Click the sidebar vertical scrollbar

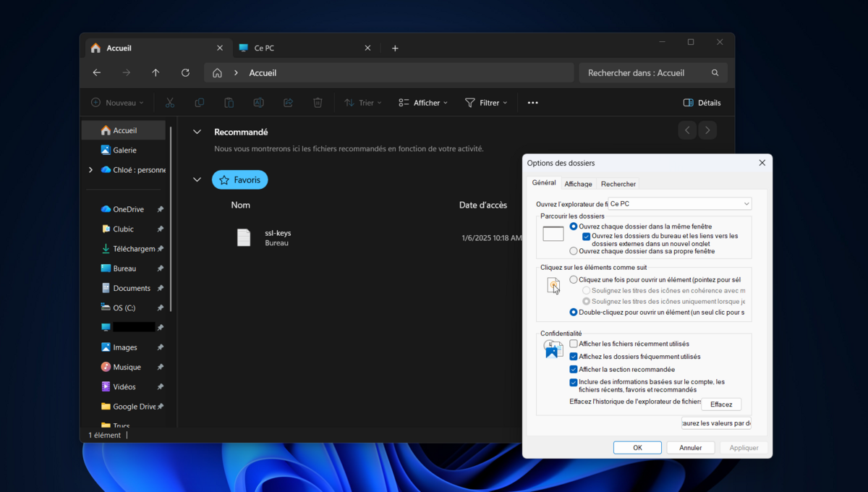click(x=171, y=217)
